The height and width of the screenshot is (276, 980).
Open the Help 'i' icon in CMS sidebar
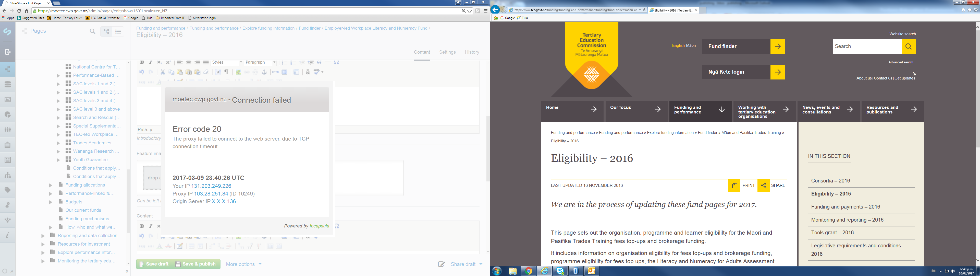[8, 235]
